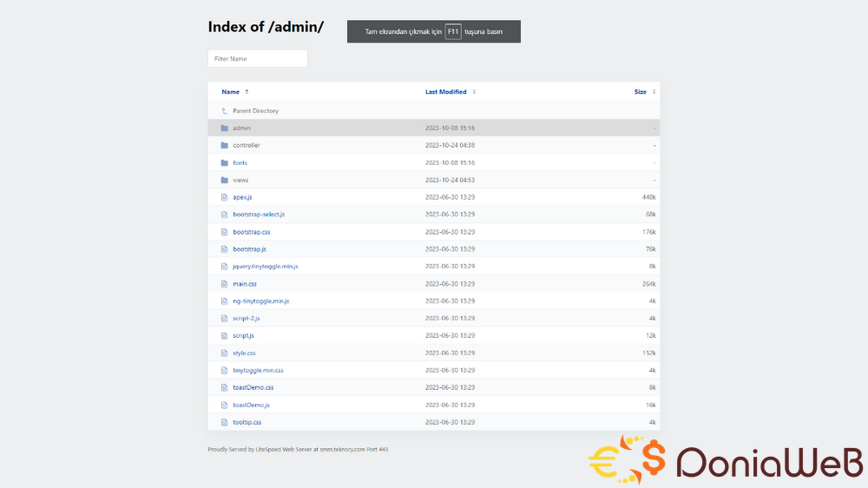Screen dimensions: 868x488
Task: Click the sort arrows next to Size
Action: [654, 92]
